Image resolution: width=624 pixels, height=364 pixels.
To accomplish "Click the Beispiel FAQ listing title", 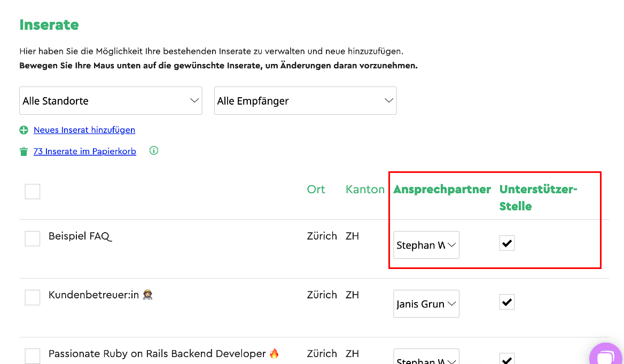I will (x=80, y=236).
